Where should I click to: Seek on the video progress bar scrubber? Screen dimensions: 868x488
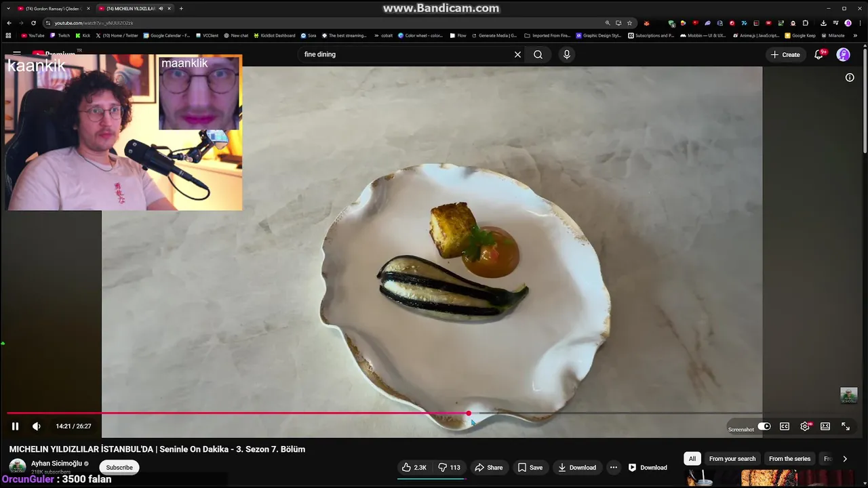tap(469, 413)
